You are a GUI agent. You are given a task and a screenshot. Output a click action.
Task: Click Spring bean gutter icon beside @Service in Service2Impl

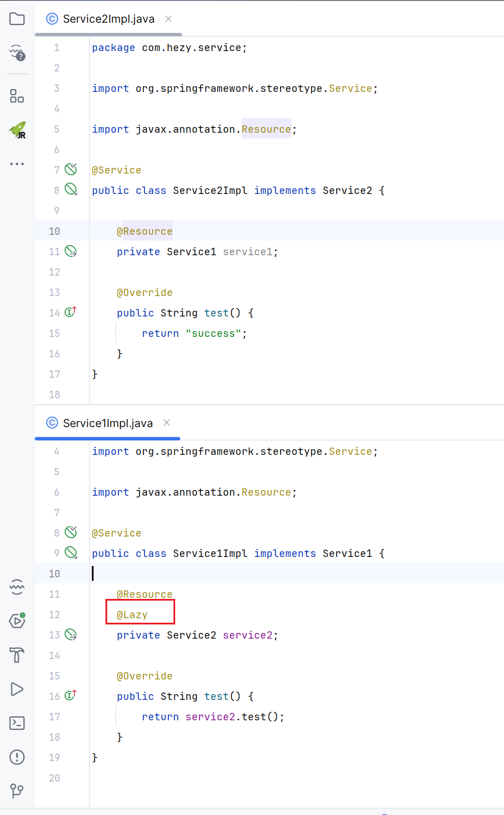click(71, 169)
